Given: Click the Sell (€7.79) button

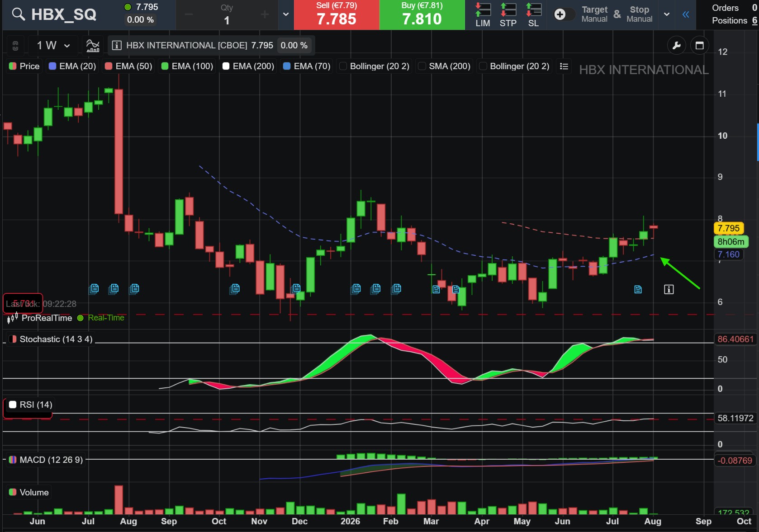Looking at the screenshot, I should tap(337, 14).
